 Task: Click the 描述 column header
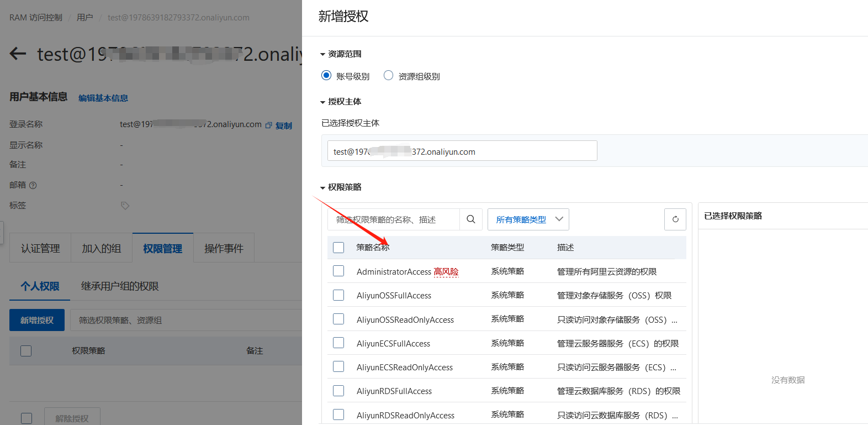[565, 248]
